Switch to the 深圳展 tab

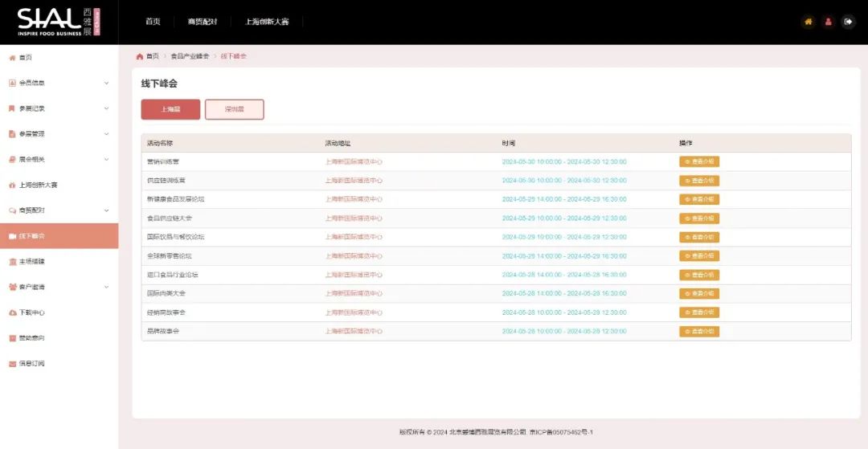(234, 109)
